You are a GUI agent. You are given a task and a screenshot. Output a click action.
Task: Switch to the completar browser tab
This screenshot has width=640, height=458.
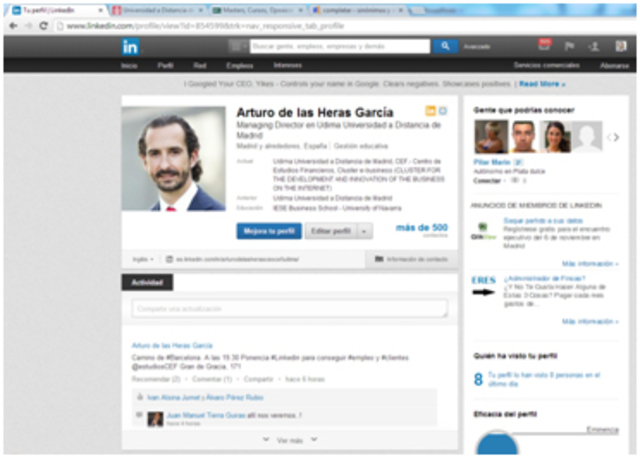[x=358, y=10]
